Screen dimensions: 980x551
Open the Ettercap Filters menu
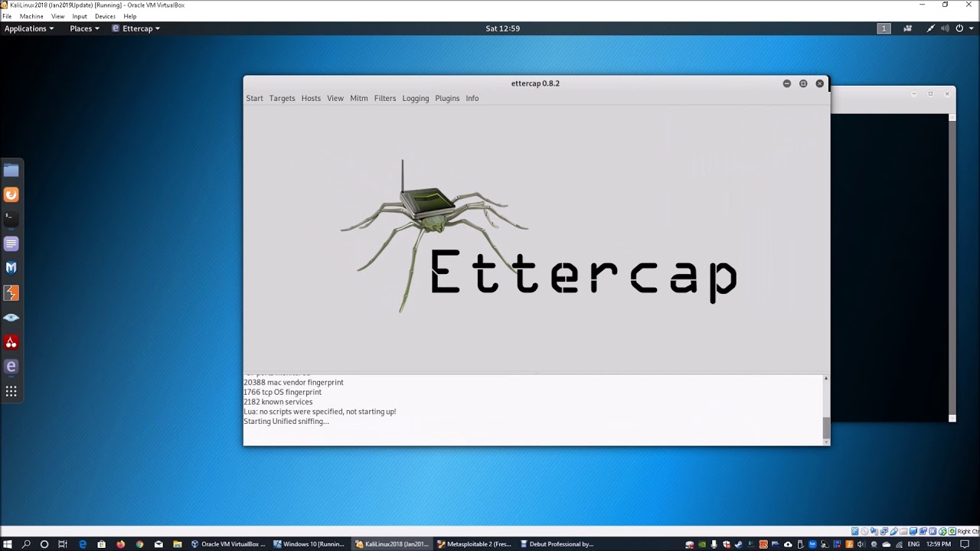[x=385, y=98]
